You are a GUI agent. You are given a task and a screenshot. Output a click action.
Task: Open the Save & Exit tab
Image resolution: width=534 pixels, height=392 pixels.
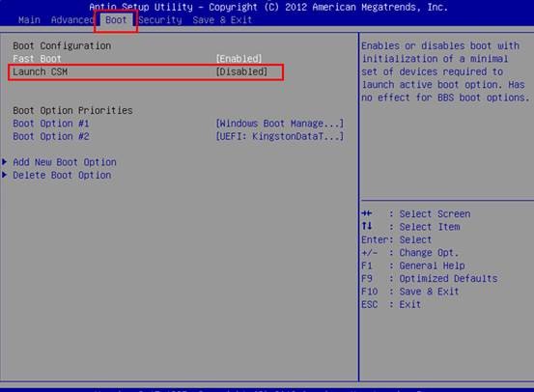(x=222, y=20)
